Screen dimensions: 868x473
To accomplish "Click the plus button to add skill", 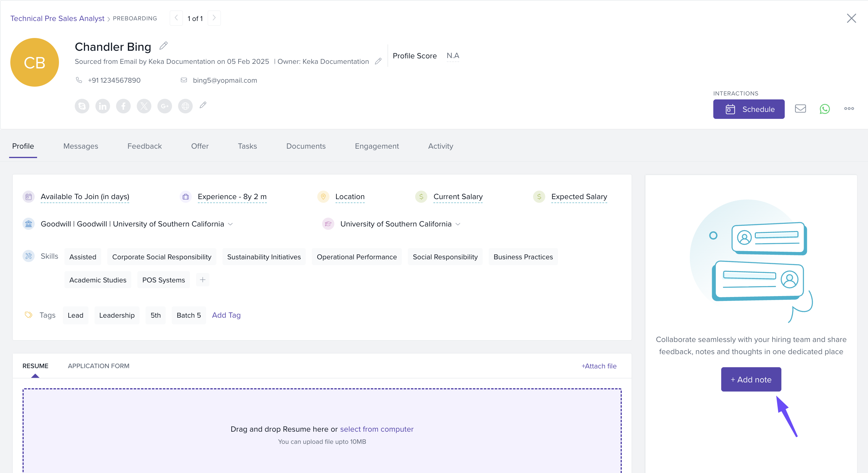I will (x=202, y=279).
